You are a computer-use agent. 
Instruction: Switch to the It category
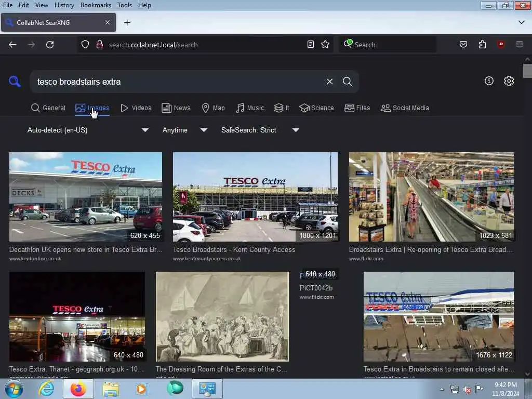point(282,108)
